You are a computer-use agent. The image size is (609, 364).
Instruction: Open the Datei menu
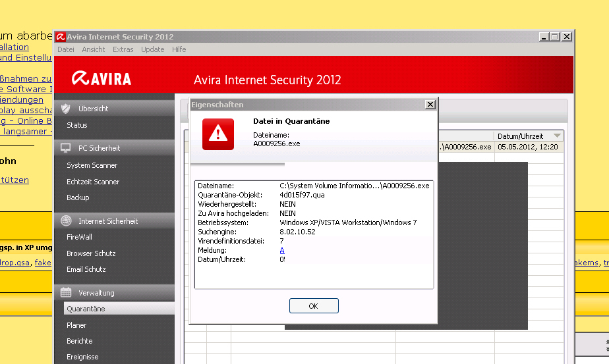pos(66,49)
